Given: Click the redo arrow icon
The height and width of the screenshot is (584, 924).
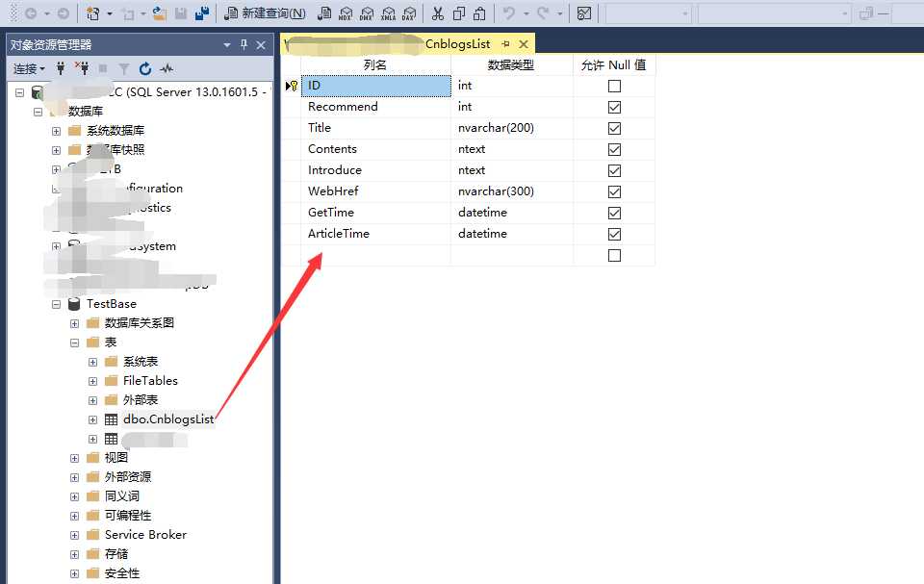Looking at the screenshot, I should pos(543,13).
